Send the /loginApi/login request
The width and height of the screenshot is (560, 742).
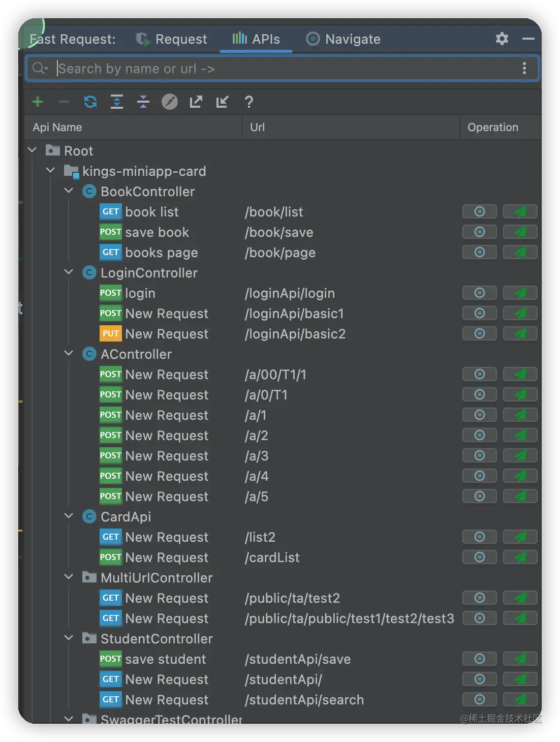pyautogui.click(x=520, y=293)
